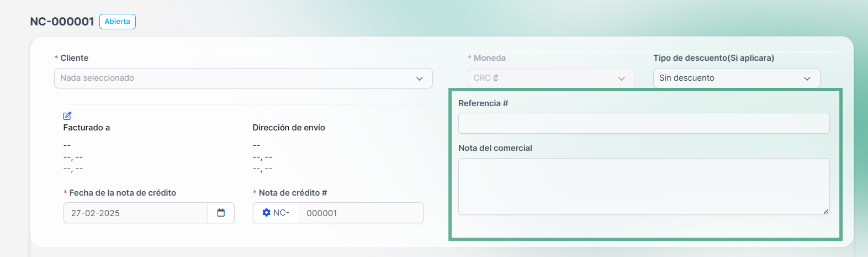The width and height of the screenshot is (868, 257).
Task: Click the textarea resize handle corner
Action: [x=826, y=211]
